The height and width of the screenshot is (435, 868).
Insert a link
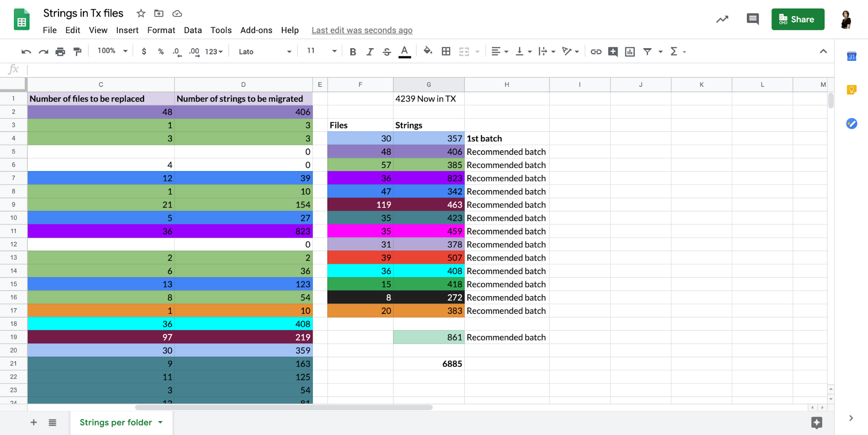[x=596, y=52]
